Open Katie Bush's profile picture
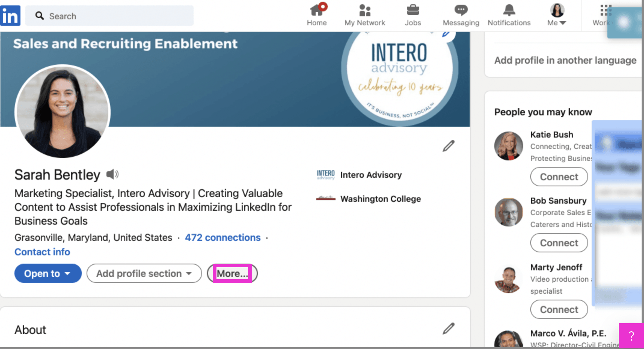 coord(509,146)
